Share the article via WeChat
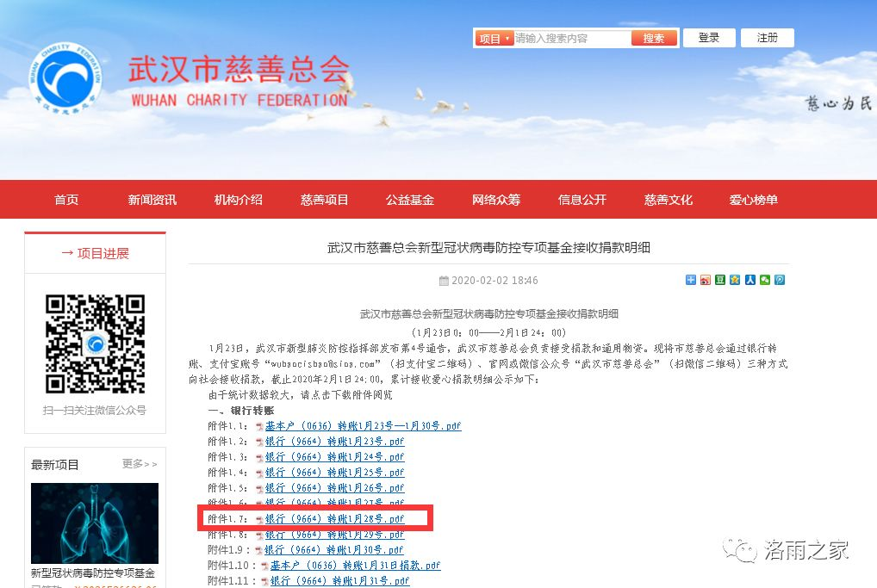 [x=763, y=280]
